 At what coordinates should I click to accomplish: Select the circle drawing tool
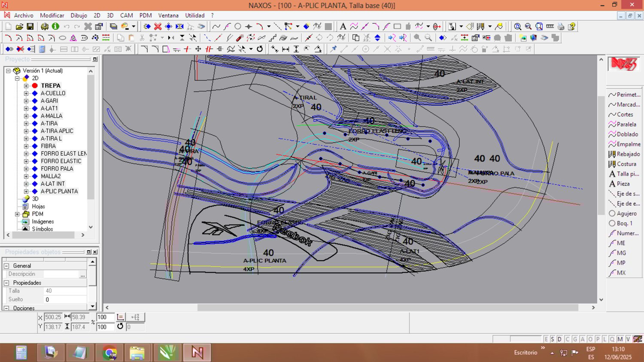237,27
